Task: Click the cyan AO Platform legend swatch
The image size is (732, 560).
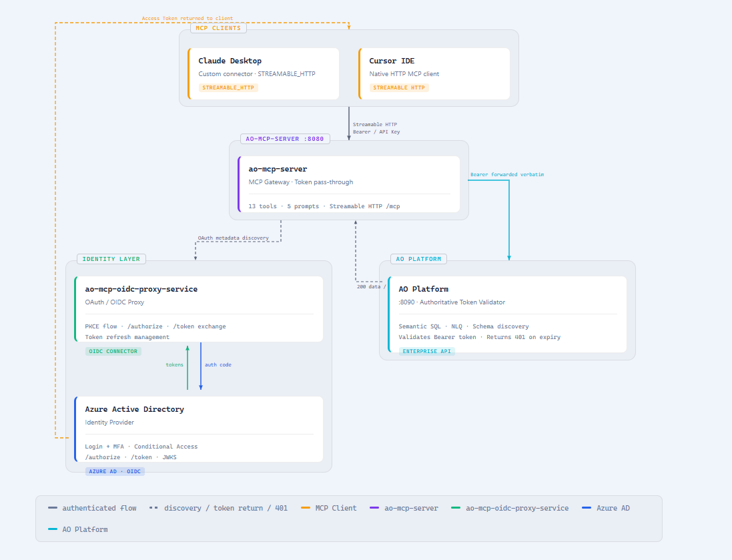Action: [x=53, y=529]
